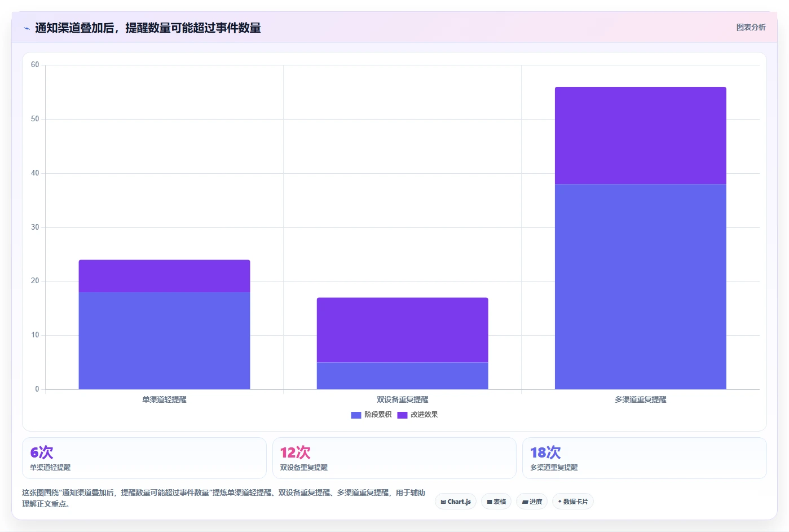Click the Chart.js tag chip
Screen dimensions: 789x532
(456, 502)
